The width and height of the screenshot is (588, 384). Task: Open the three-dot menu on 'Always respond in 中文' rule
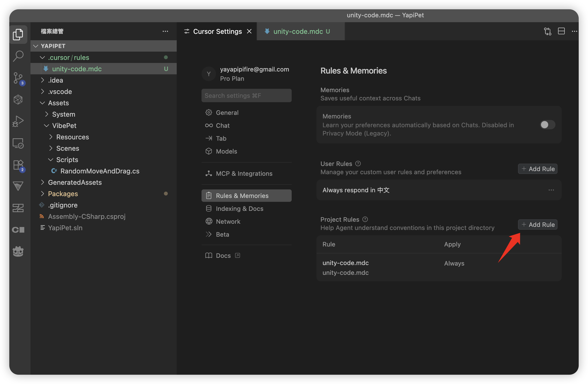[x=551, y=190]
